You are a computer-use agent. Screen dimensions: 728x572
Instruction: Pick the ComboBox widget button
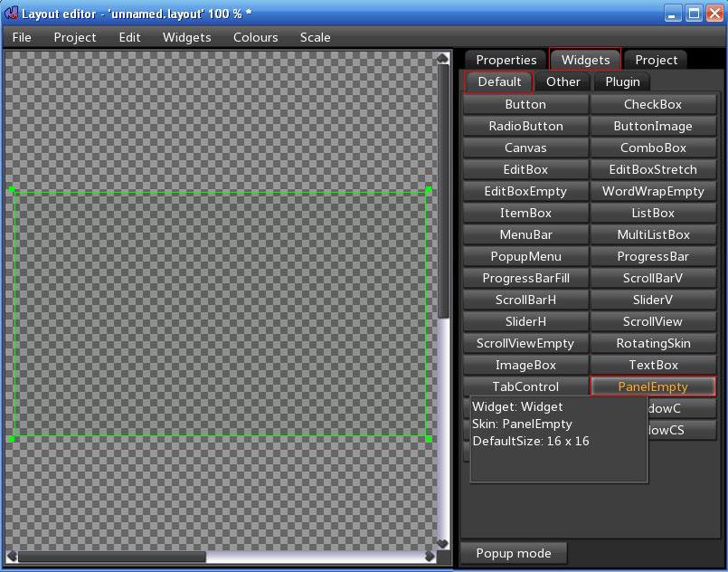click(x=653, y=148)
